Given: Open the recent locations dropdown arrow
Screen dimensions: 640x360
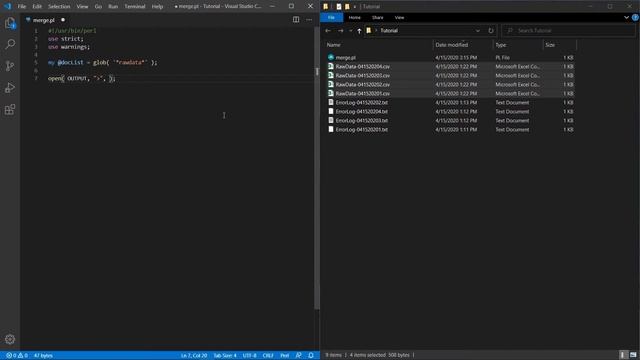Looking at the screenshot, I should point(351,31).
